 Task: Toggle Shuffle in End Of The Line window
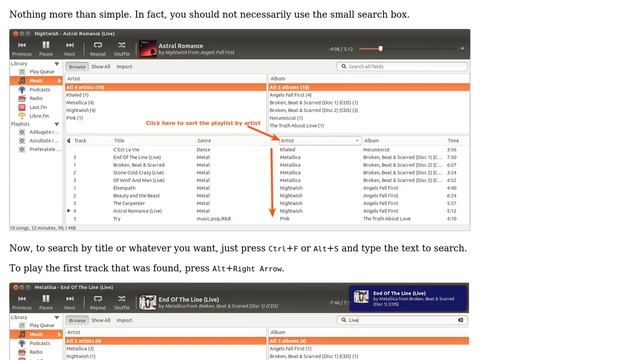[x=122, y=302]
